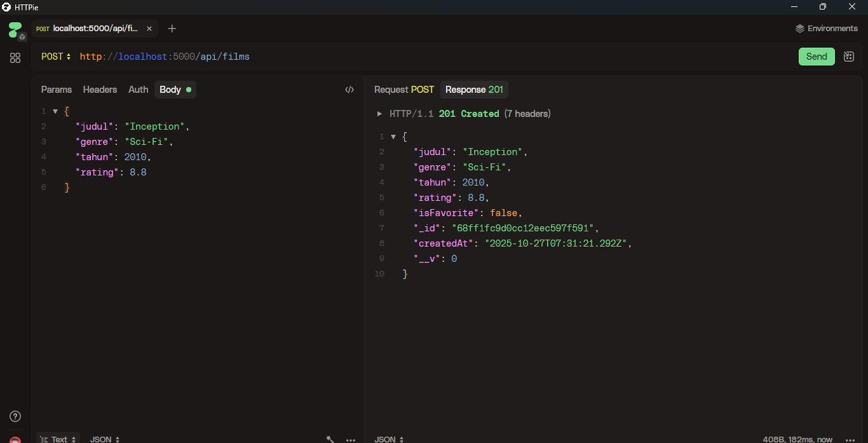
Task: Click the beautify wand icon under body editor
Action: (330, 439)
